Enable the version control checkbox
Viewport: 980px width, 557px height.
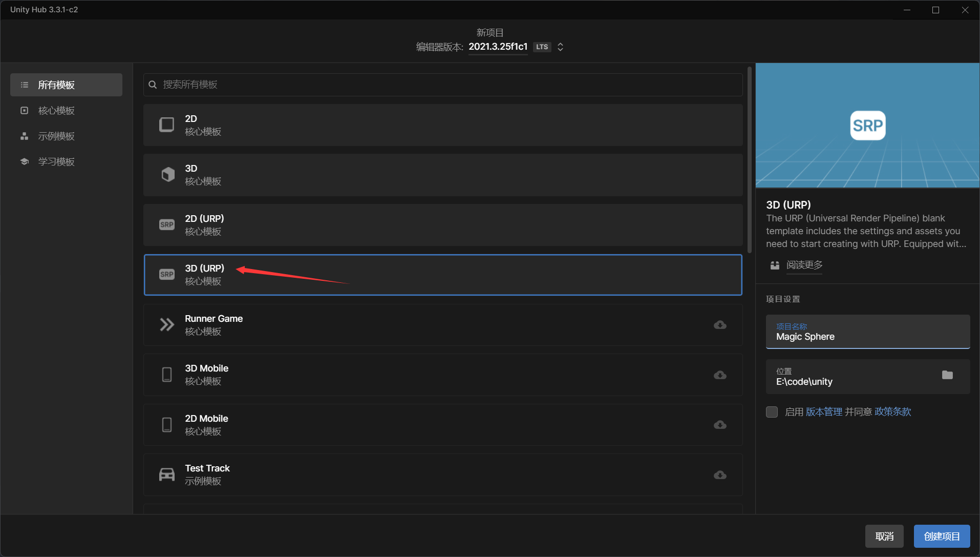[772, 412]
